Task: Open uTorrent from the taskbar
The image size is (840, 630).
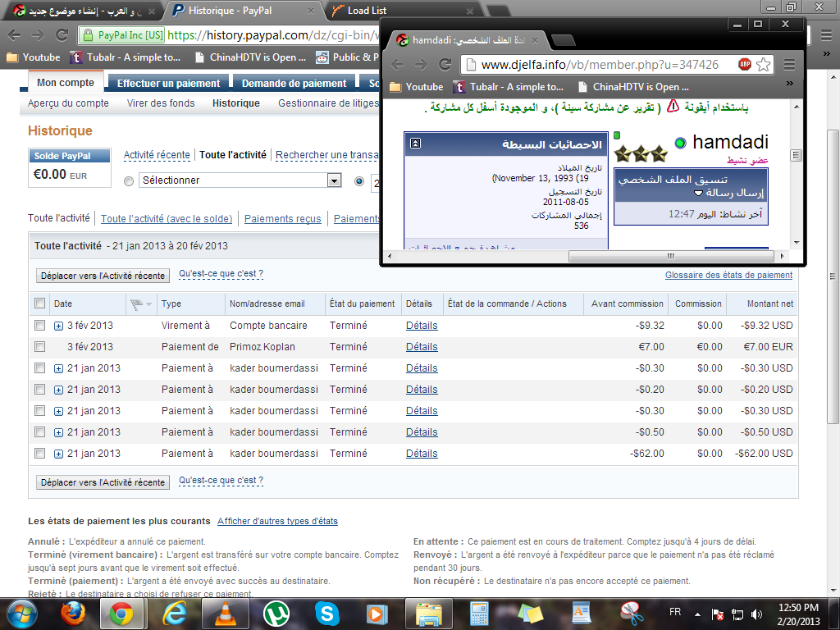Action: pos(276,614)
